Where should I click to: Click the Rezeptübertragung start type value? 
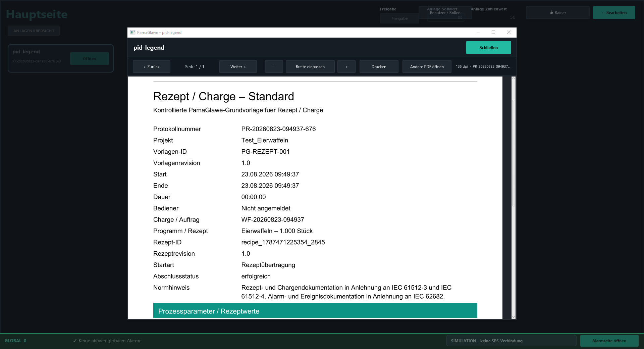pos(268,265)
